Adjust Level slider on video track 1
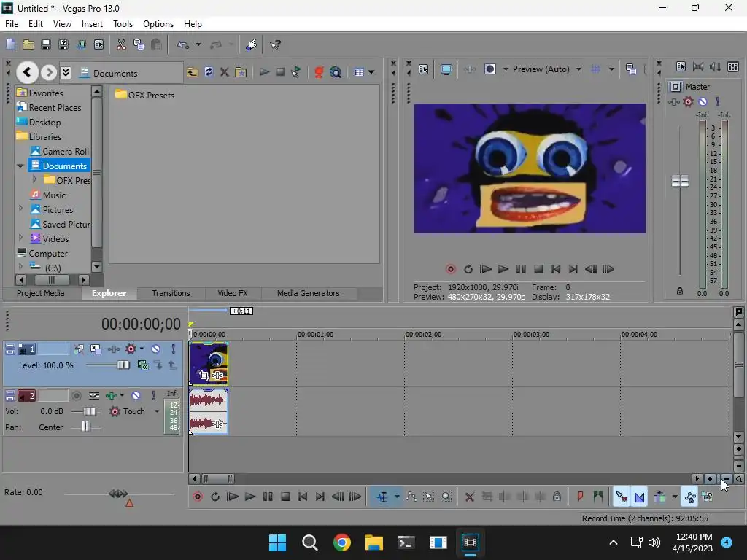Image resolution: width=747 pixels, height=560 pixels. pyautogui.click(x=123, y=365)
